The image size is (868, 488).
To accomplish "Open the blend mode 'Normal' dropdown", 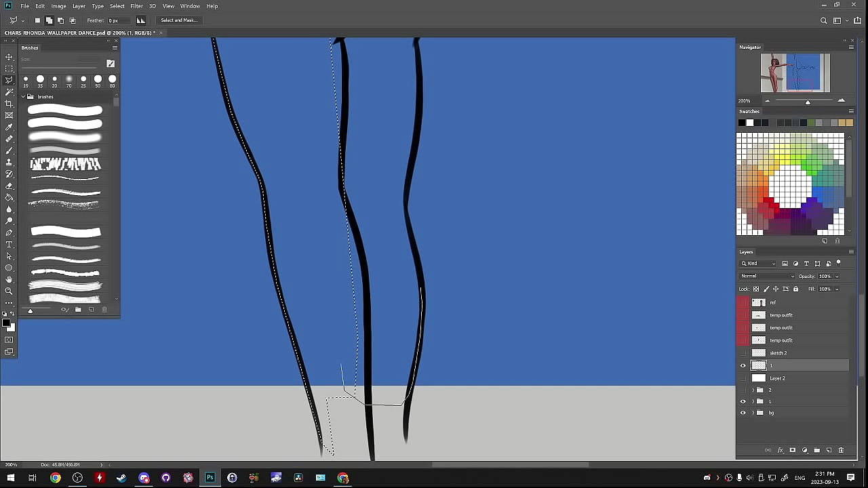I will tap(767, 276).
